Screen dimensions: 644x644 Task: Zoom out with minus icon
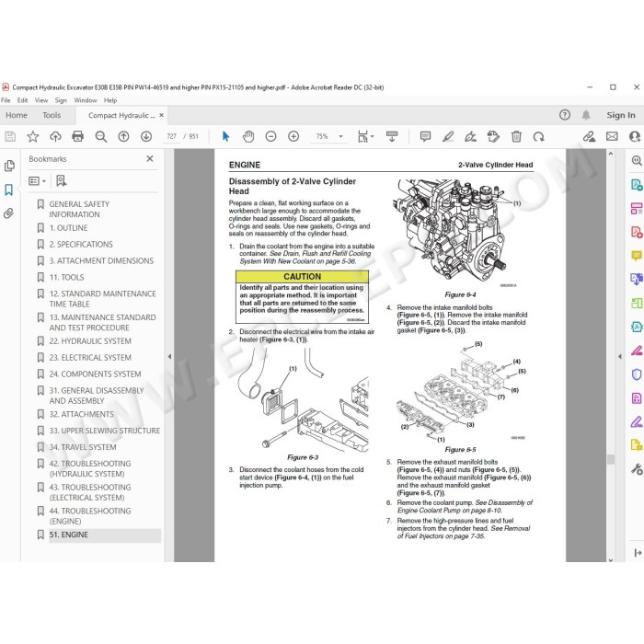[270, 136]
